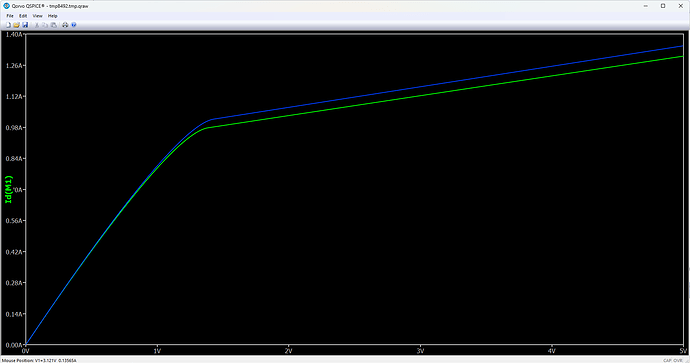Minimize the QSPICE window
Screen dimensions: 690x363
[x=646, y=6]
